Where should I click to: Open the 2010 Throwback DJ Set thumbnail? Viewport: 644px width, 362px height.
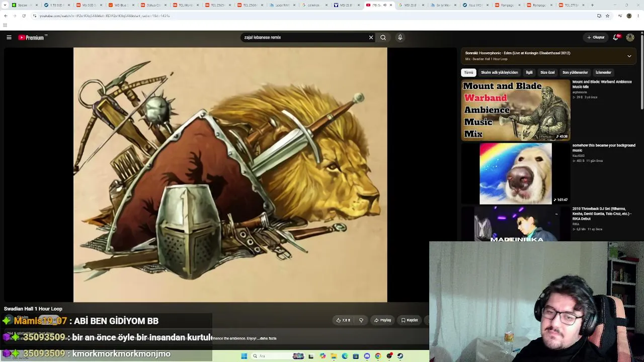pyautogui.click(x=516, y=224)
